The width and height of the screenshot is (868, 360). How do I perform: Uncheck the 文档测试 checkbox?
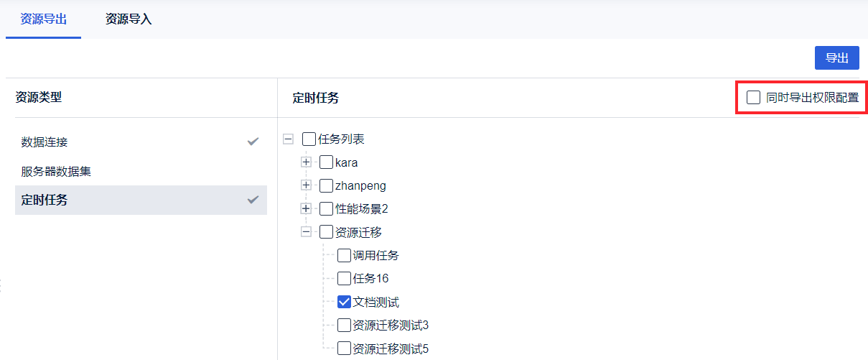tap(344, 303)
